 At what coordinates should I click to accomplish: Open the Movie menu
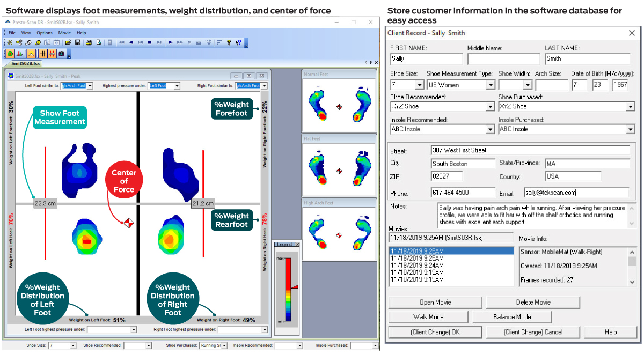pyautogui.click(x=64, y=33)
